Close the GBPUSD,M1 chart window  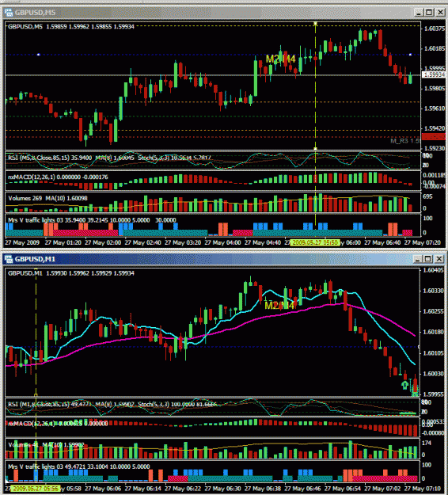[439, 259]
